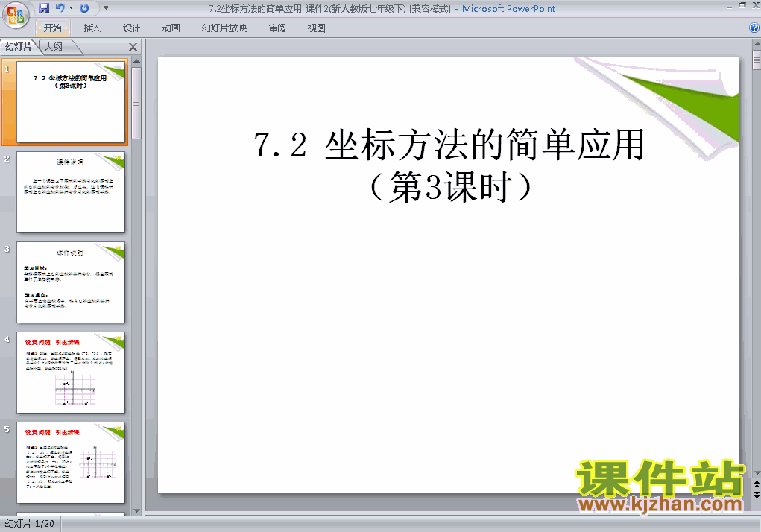The image size is (761, 532).
Task: Switch to the 幻灯片 pane tab
Action: pyautogui.click(x=19, y=46)
